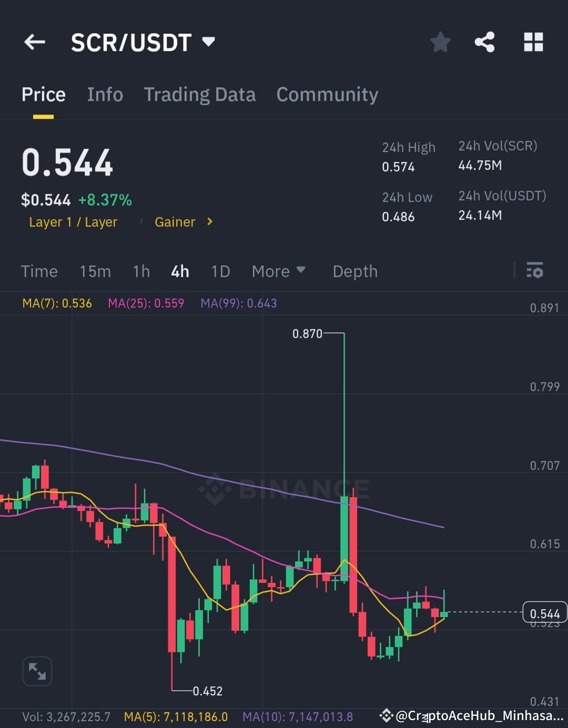
Task: Expand chart to fullscreen with arrows icon
Action: (37, 671)
